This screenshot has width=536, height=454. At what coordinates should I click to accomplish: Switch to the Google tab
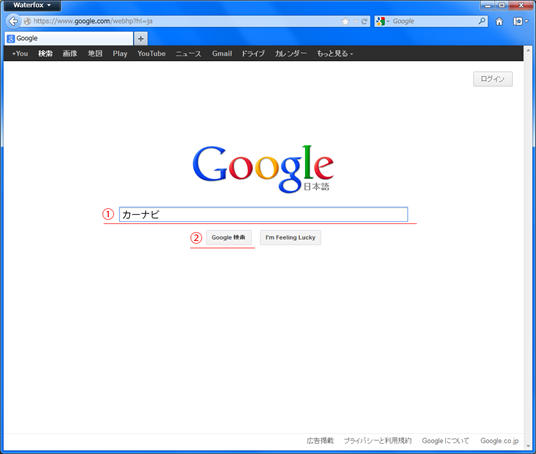point(69,39)
